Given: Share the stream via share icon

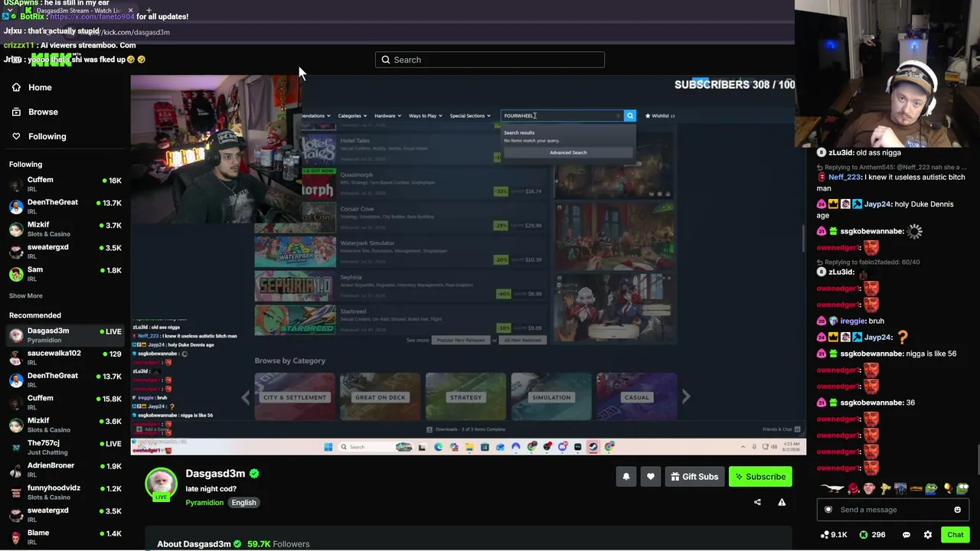Looking at the screenshot, I should coord(757,503).
